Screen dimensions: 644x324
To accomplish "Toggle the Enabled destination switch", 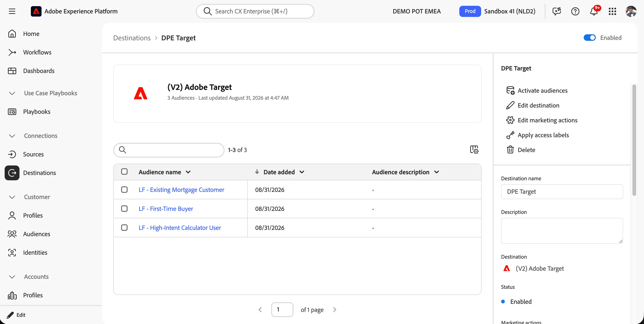I will [589, 38].
